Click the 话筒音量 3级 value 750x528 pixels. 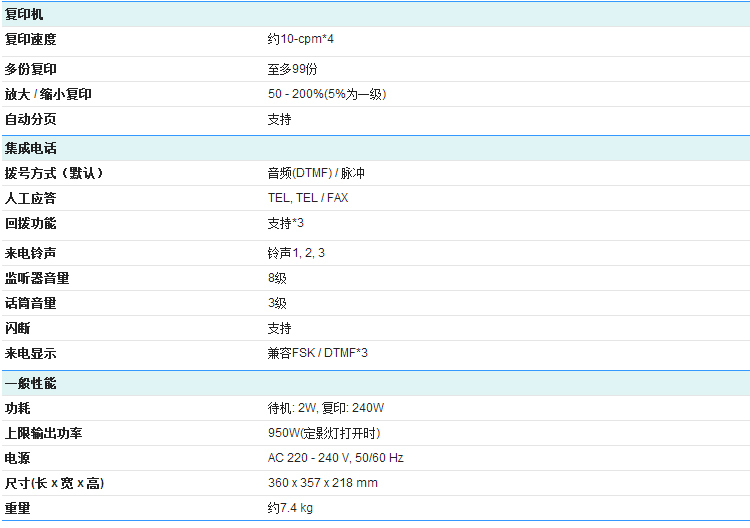tap(277, 303)
